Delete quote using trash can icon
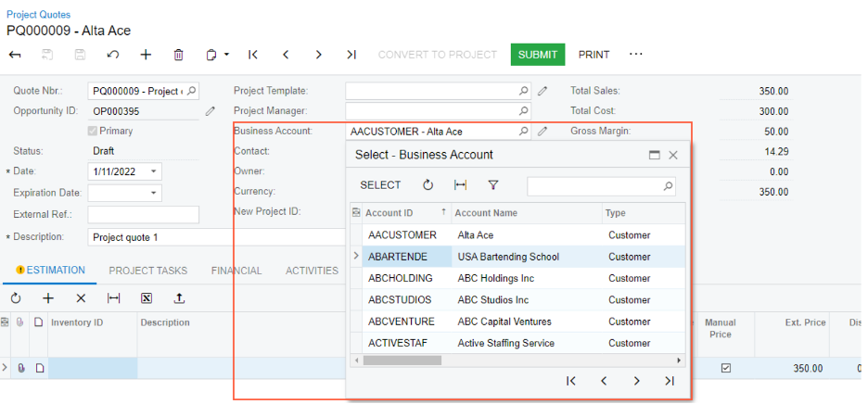 (178, 55)
